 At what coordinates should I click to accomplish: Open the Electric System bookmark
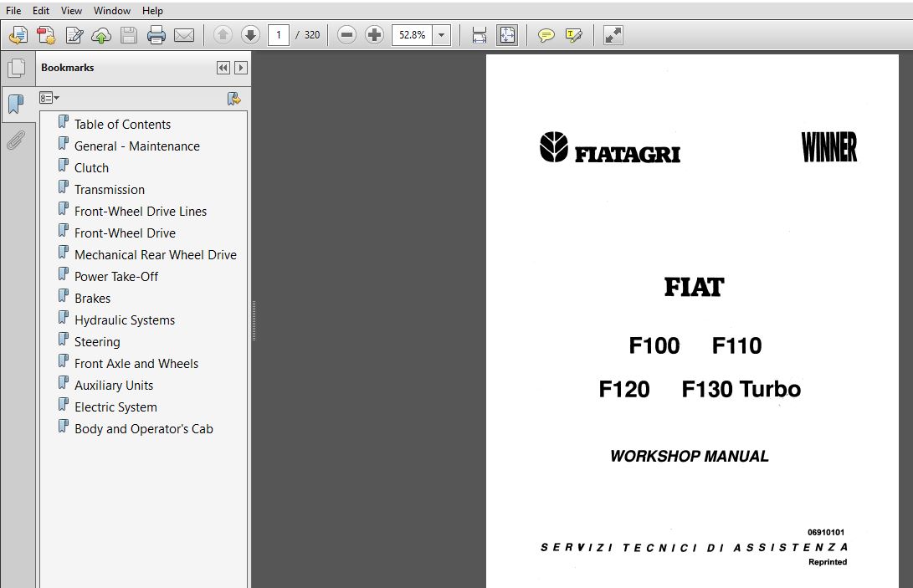[115, 407]
